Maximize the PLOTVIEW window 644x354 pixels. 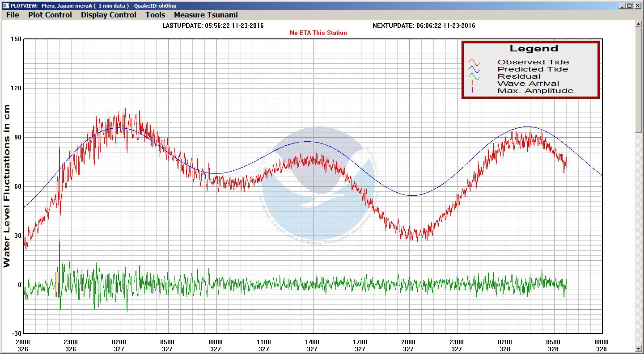[x=629, y=5]
